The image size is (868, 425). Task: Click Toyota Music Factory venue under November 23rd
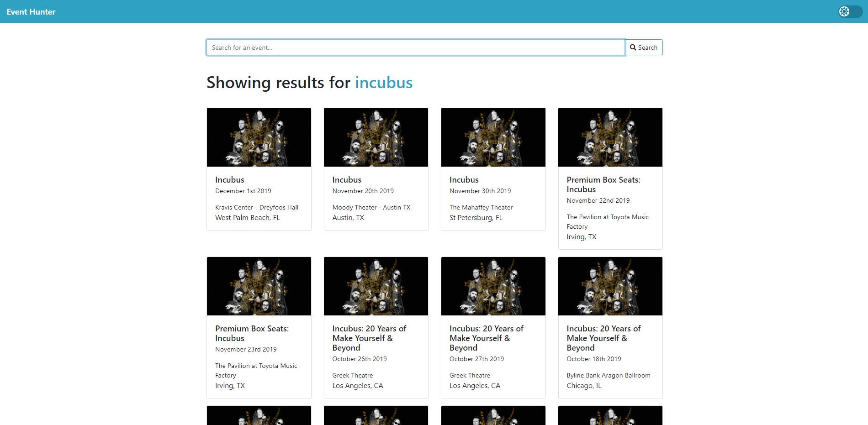pyautogui.click(x=256, y=371)
